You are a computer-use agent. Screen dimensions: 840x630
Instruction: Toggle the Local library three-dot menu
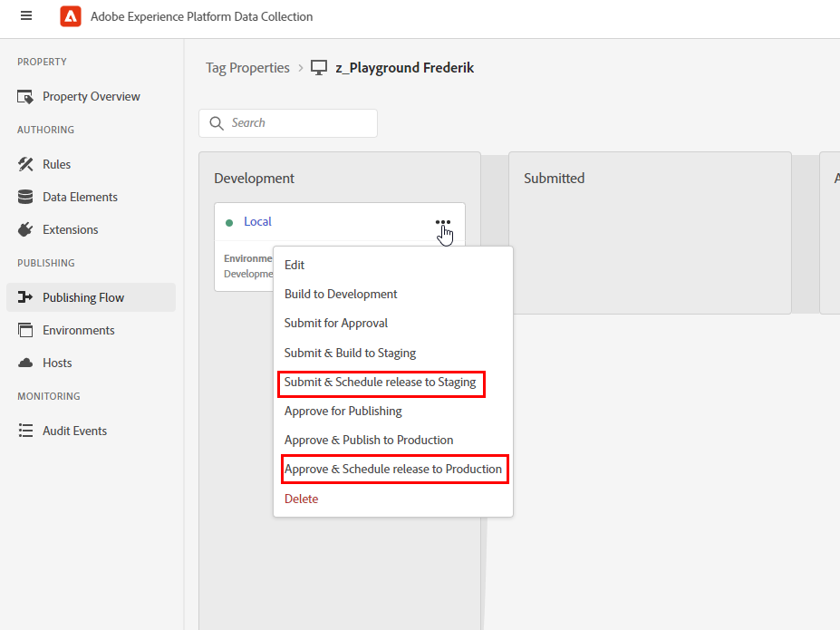tap(442, 222)
